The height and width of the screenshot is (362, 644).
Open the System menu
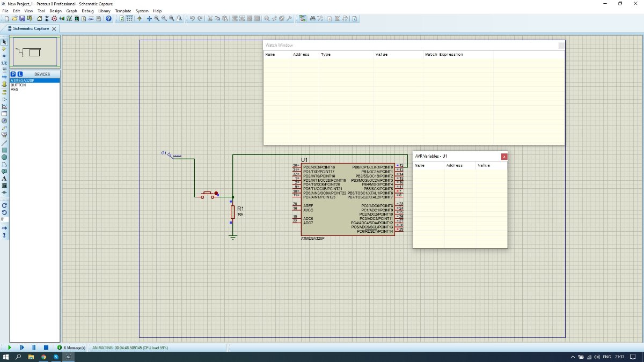click(142, 11)
